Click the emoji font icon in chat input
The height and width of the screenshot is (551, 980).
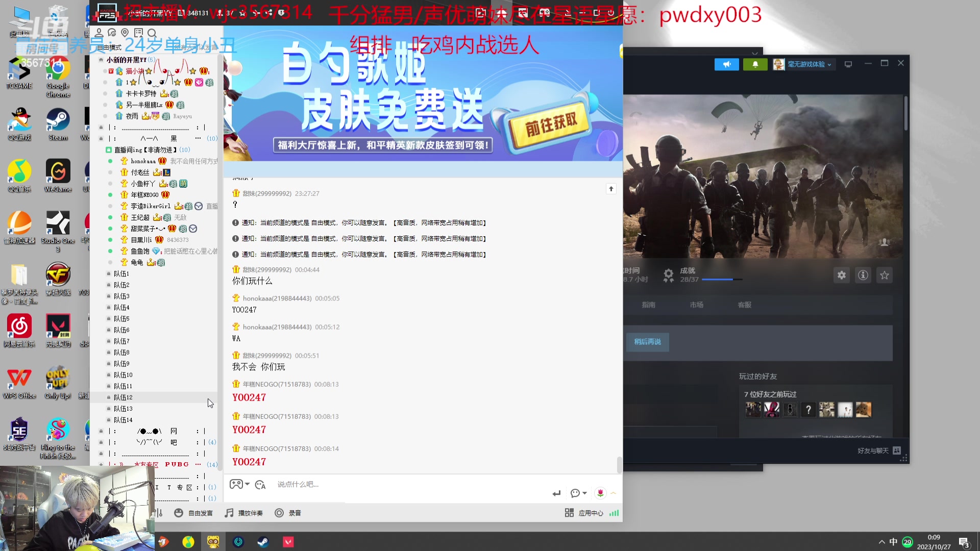click(x=260, y=485)
